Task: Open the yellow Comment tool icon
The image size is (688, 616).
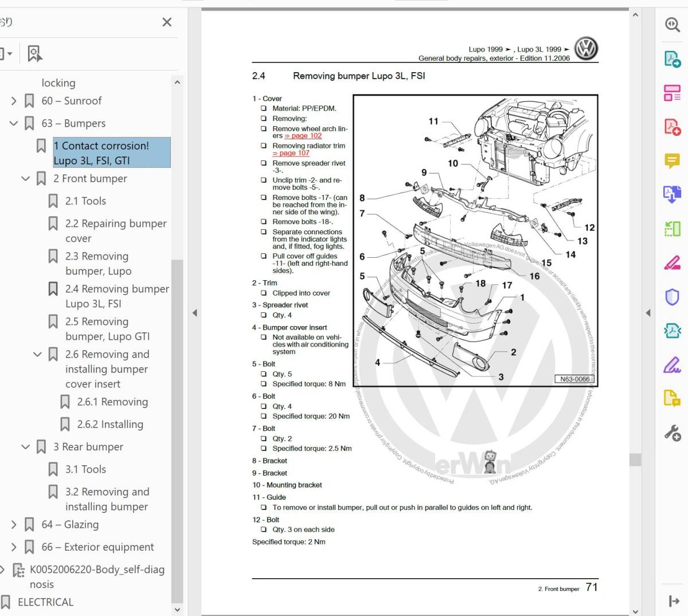Action: (672, 160)
